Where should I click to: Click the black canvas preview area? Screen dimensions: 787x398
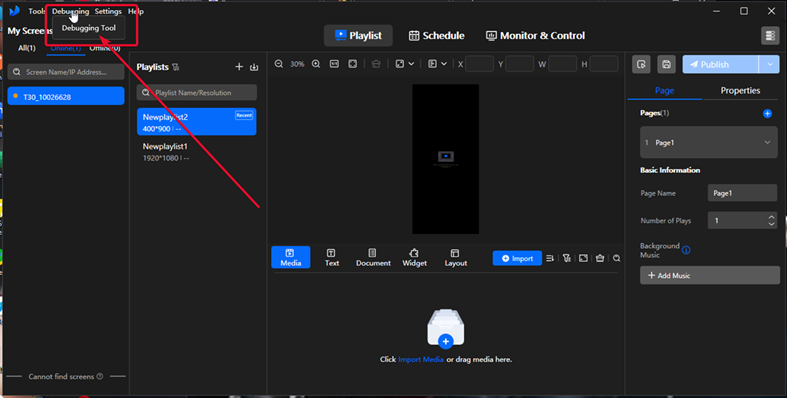point(446,159)
